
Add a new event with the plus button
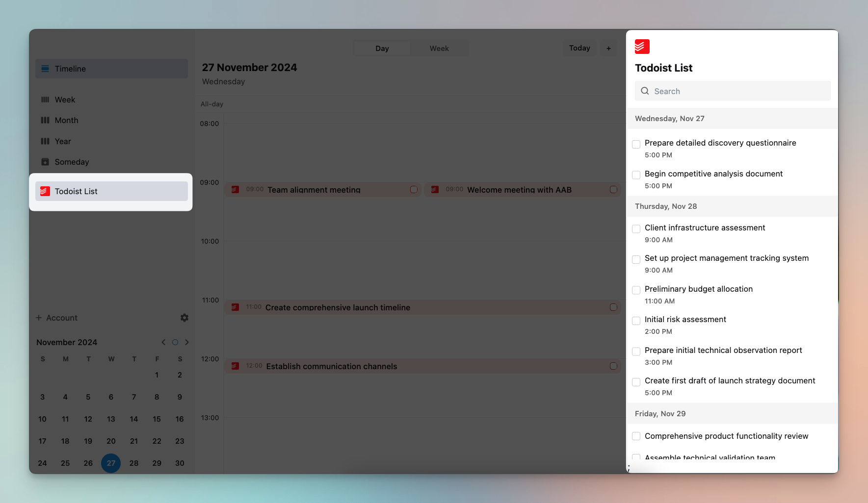(x=608, y=48)
